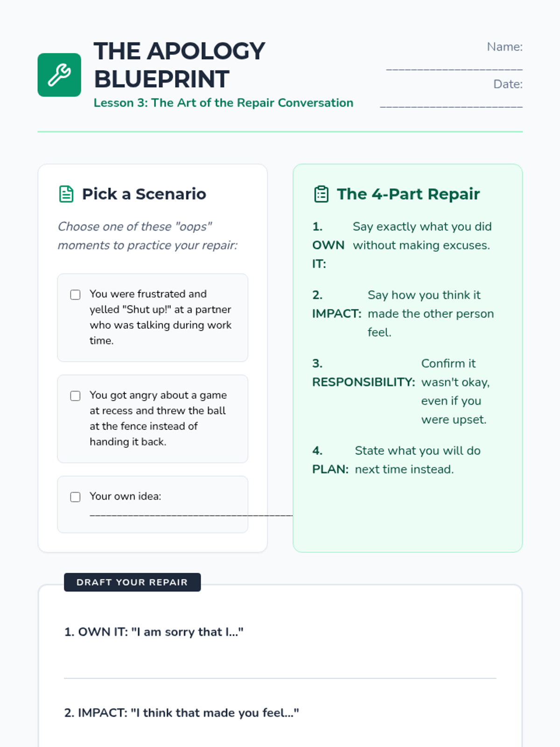This screenshot has height=747, width=560.
Task: Click THE APOLOGY BLUEPRINT title
Action: click(179, 65)
